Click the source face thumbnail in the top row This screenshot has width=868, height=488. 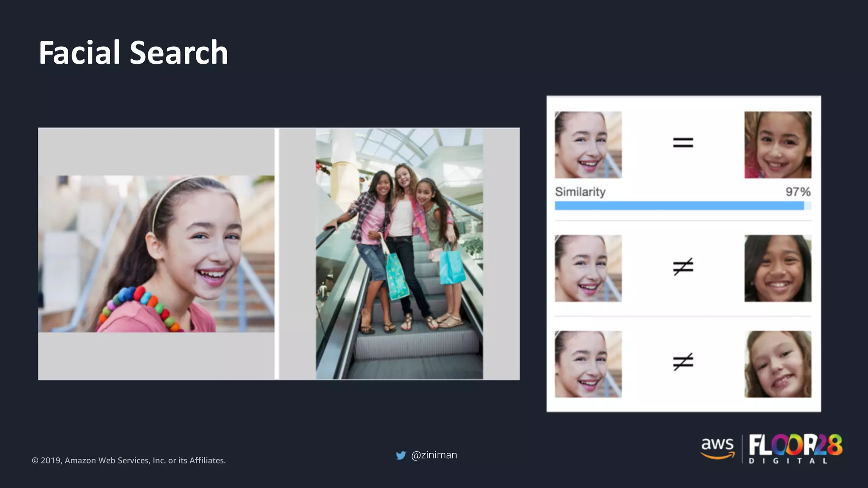pos(588,145)
